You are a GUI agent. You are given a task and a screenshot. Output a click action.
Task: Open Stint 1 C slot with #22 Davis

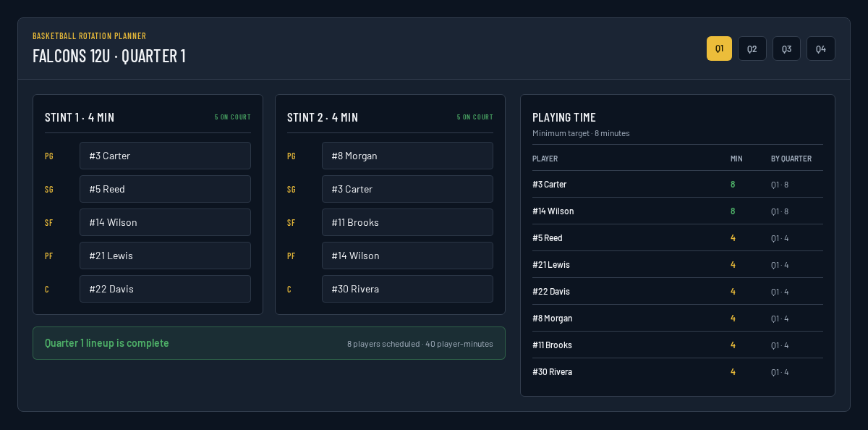(x=165, y=289)
